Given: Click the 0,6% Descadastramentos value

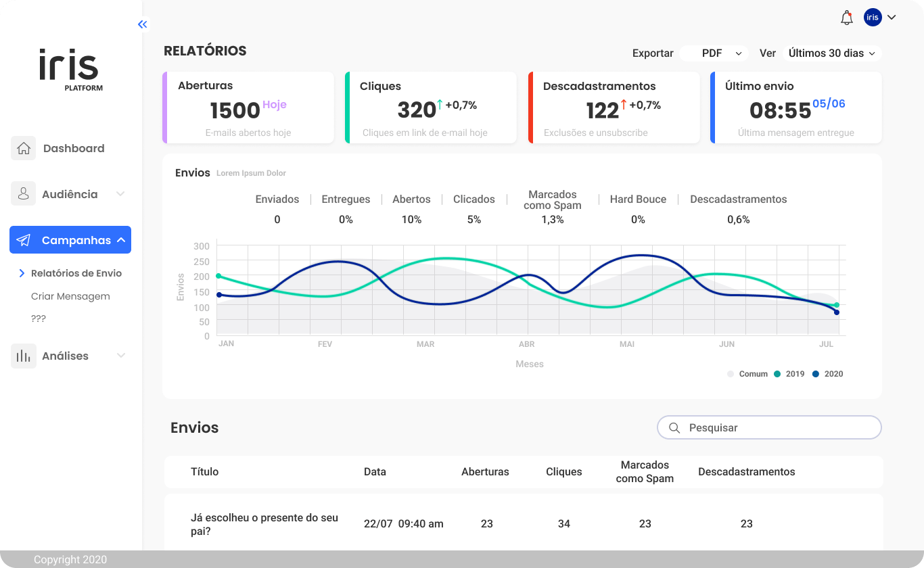Looking at the screenshot, I should [739, 220].
